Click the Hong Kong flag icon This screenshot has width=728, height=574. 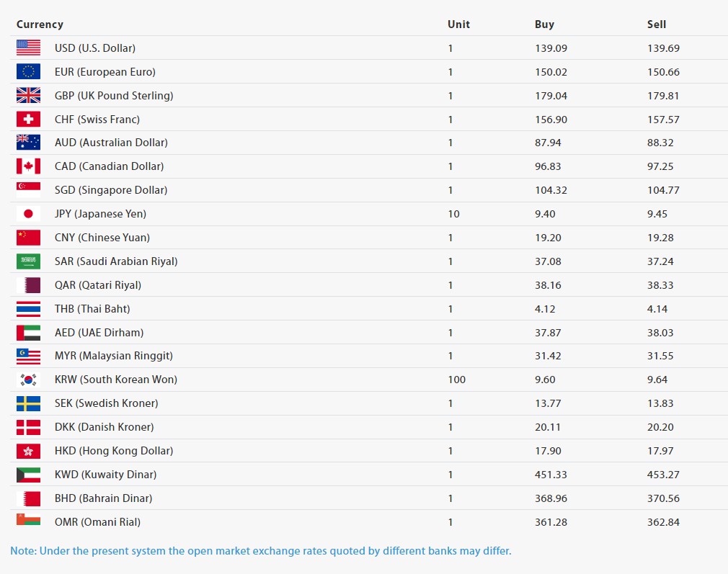pyautogui.click(x=28, y=451)
